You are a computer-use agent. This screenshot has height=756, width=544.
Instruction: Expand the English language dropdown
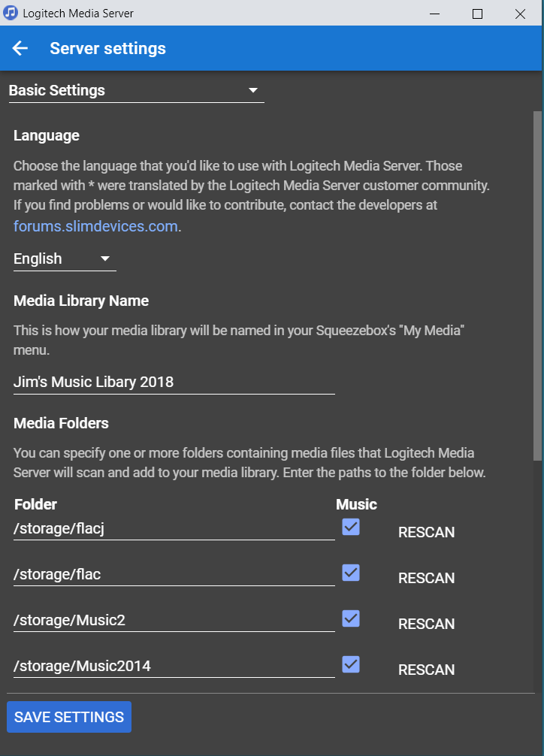point(65,259)
